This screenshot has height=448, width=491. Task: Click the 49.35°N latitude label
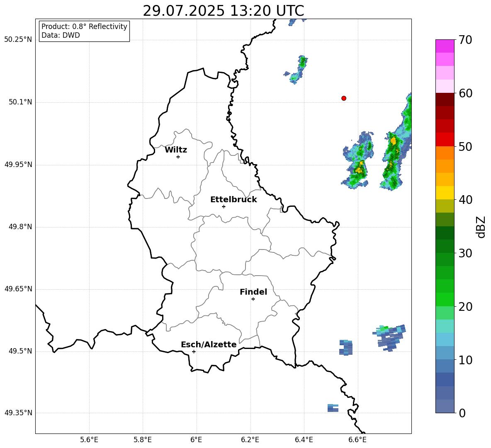tap(18, 413)
